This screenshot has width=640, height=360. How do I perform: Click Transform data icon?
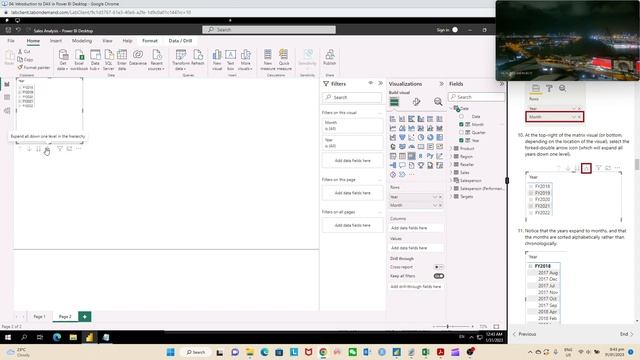[x=180, y=60]
